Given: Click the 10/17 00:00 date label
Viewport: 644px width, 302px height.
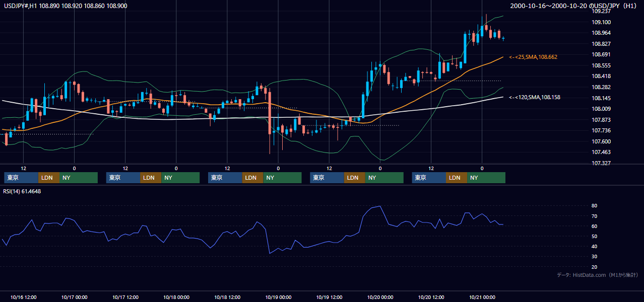Looking at the screenshot, I should coord(74,297).
